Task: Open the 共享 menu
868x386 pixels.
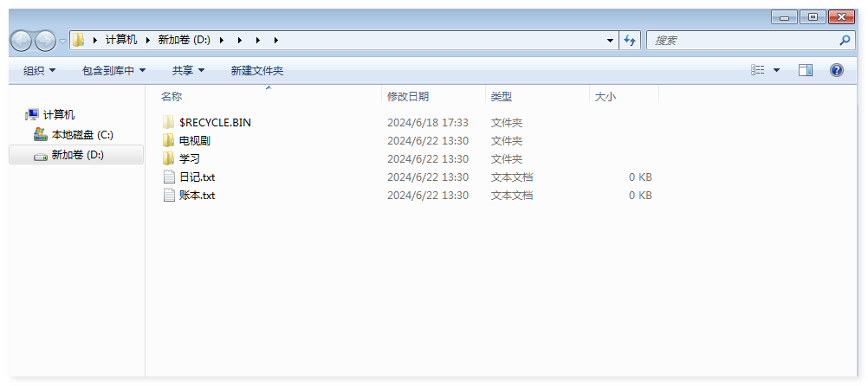Action: pos(188,70)
